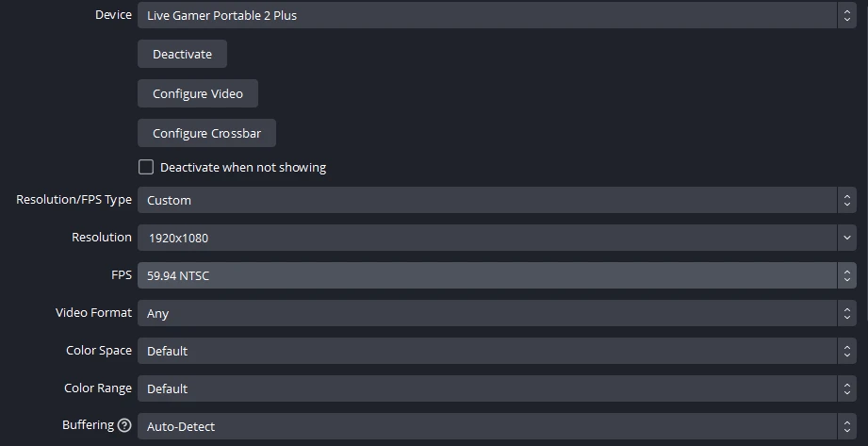Click the chevron arrow in the Resolution box
Image resolution: width=868 pixels, height=446 pixels.
(x=846, y=238)
